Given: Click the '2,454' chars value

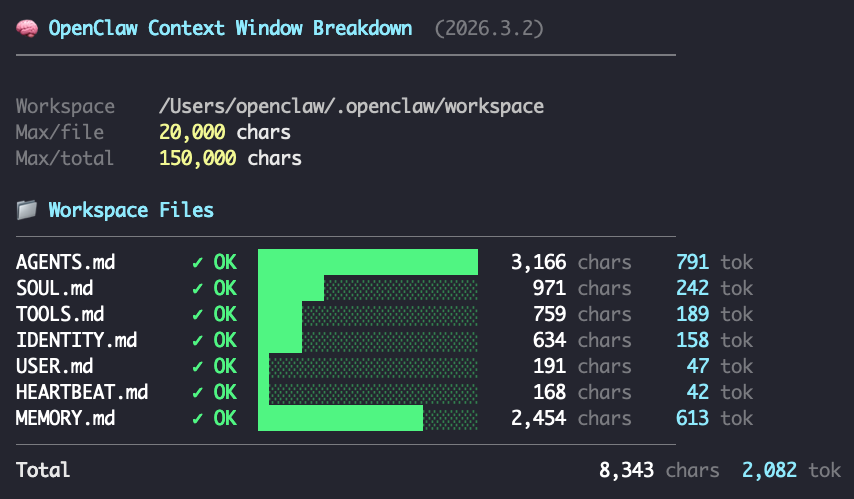Looking at the screenshot, I should click(x=539, y=419).
